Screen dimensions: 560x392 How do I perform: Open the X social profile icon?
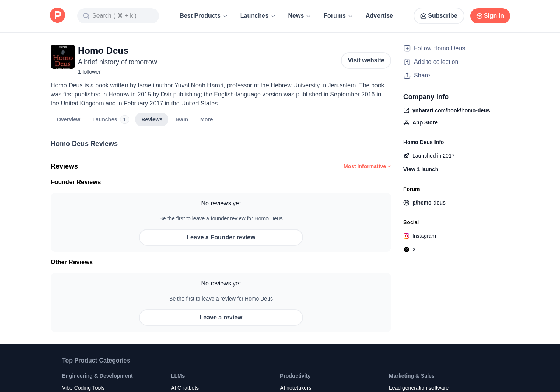click(406, 249)
